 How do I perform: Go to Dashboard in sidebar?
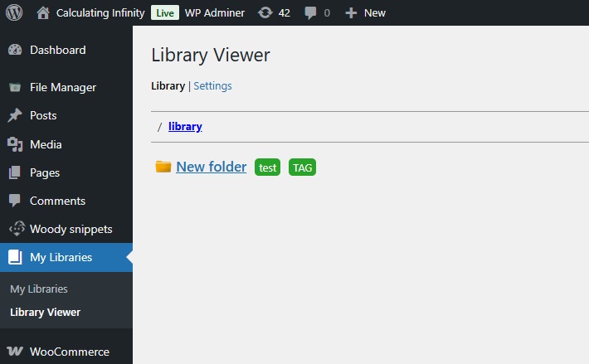[58, 50]
